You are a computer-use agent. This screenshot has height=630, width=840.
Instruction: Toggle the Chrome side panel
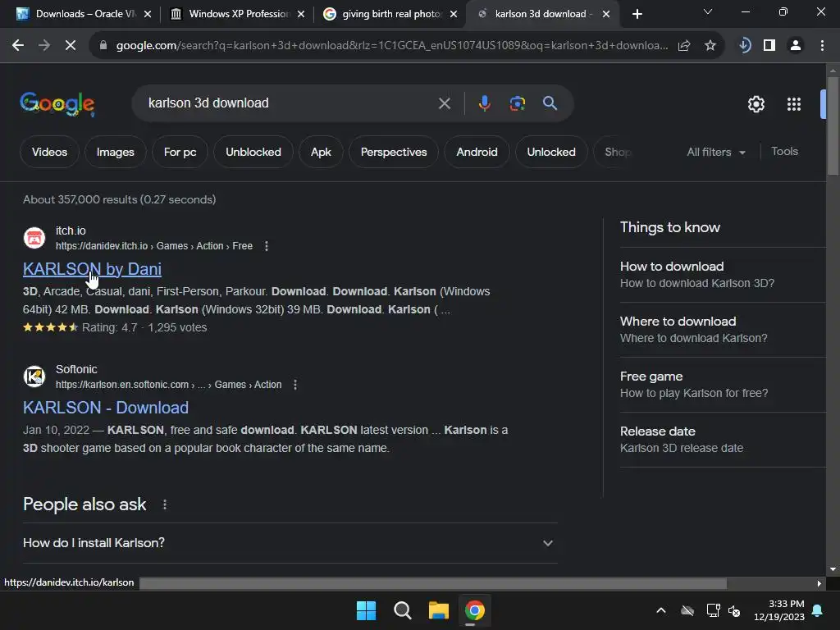769,46
